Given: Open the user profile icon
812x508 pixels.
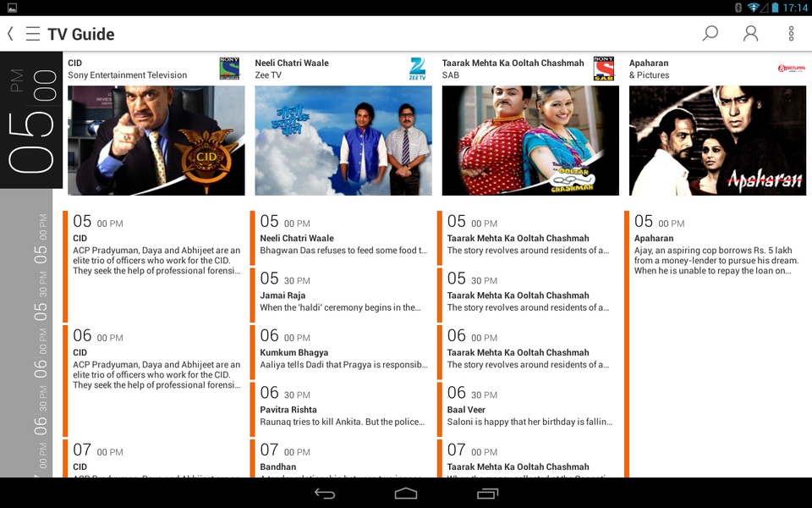Looking at the screenshot, I should click(x=750, y=34).
